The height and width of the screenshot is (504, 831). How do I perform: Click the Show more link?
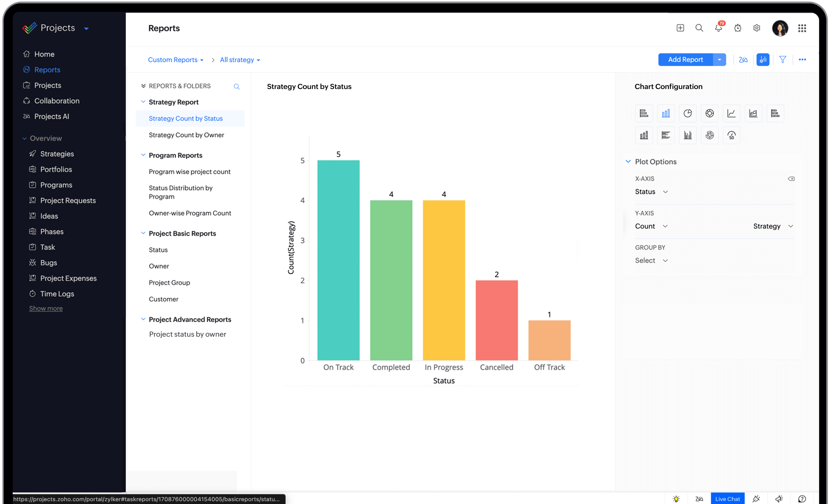coord(46,308)
